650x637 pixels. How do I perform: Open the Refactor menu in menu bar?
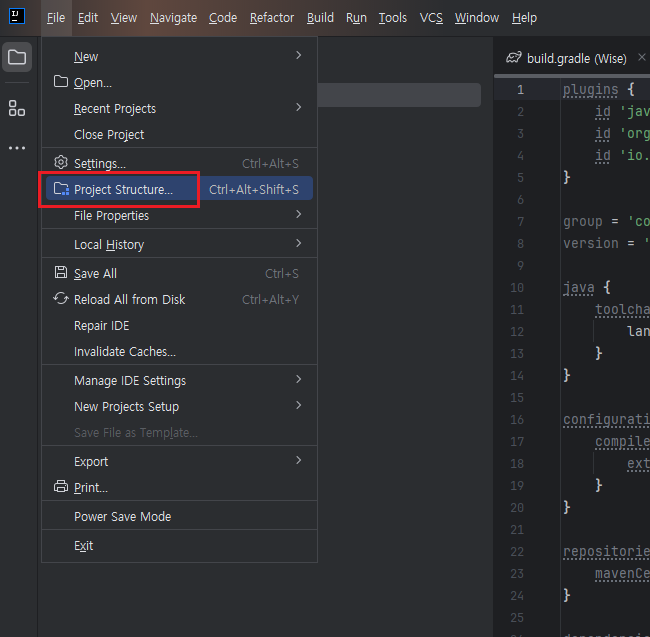click(x=272, y=18)
